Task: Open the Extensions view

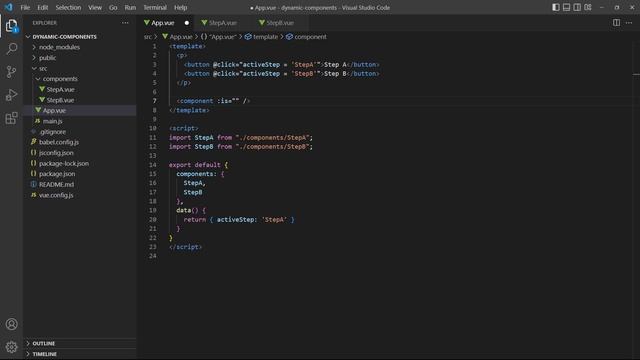Action: click(x=11, y=118)
